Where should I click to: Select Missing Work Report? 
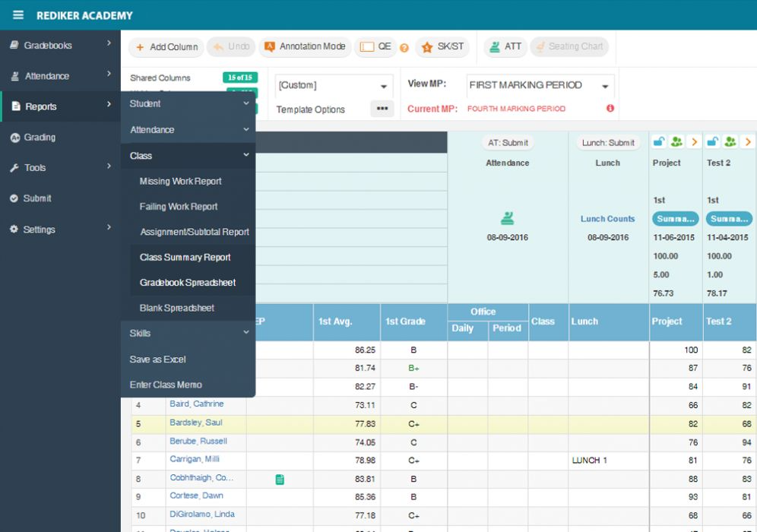point(181,181)
